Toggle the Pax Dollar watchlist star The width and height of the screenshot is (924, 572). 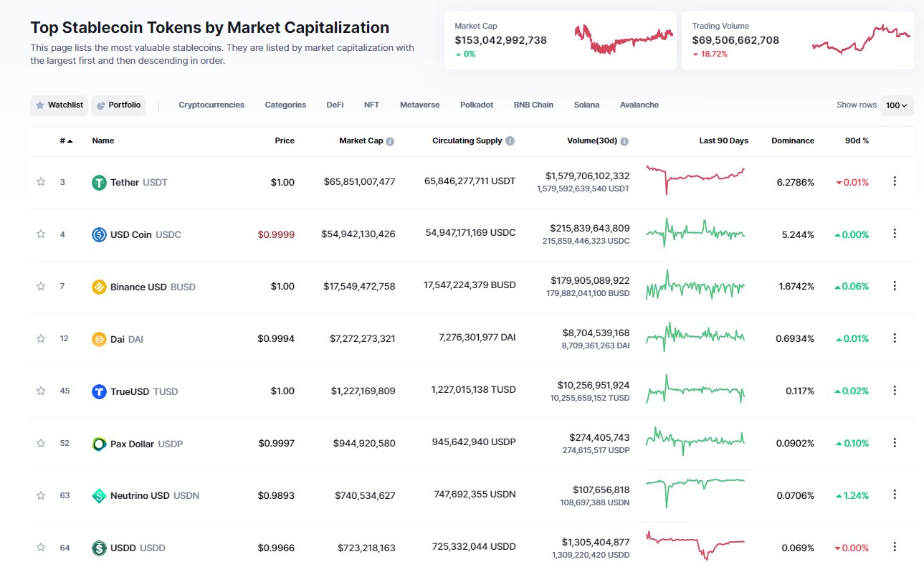[41, 443]
